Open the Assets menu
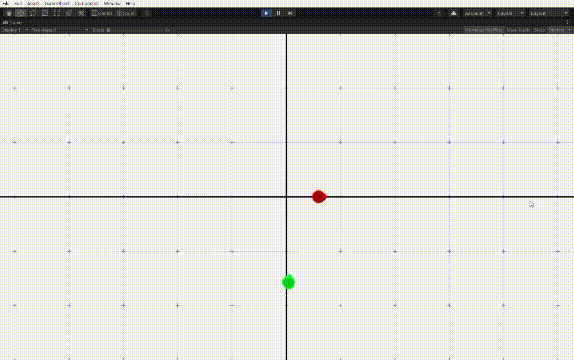This screenshot has width=574, height=360. [34, 3]
